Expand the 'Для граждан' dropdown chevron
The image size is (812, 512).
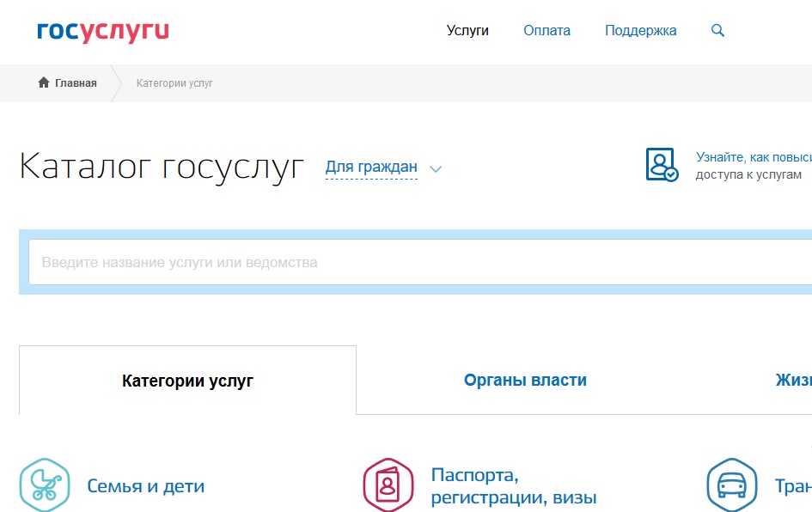pos(436,168)
